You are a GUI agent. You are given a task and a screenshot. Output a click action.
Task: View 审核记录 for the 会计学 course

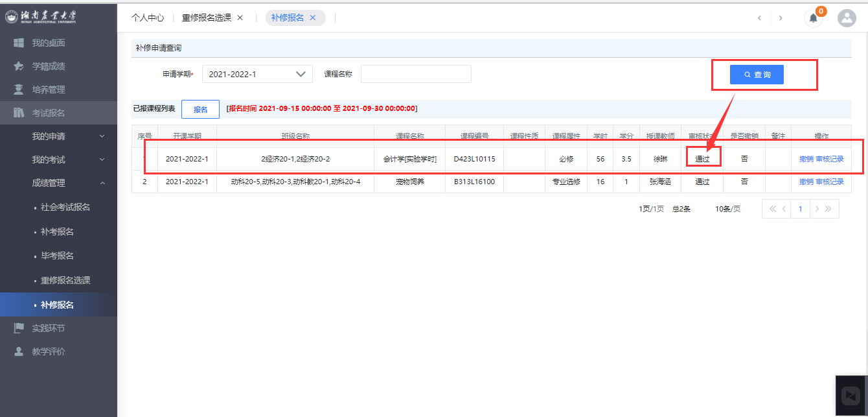click(x=830, y=159)
